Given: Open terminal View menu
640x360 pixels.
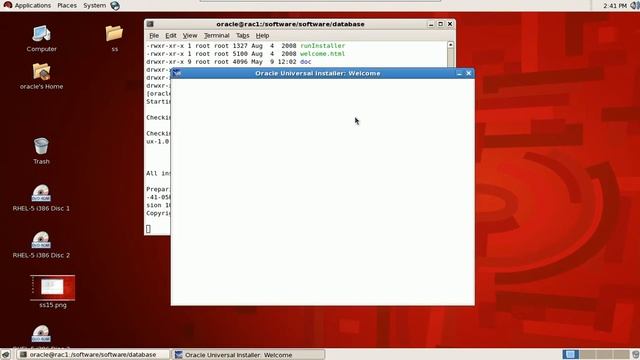Looking at the screenshot, I should tap(190, 36).
